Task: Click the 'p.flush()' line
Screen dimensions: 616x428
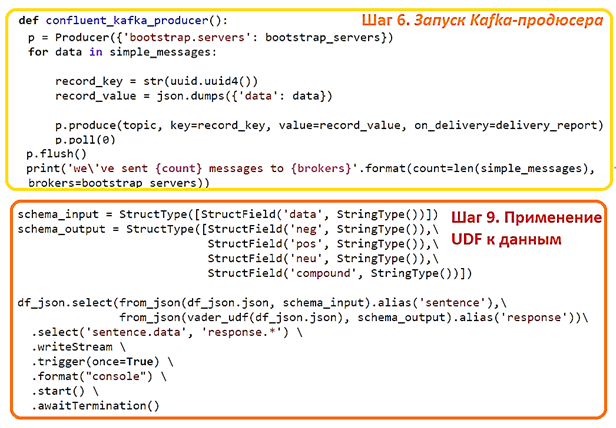Action: click(x=56, y=154)
